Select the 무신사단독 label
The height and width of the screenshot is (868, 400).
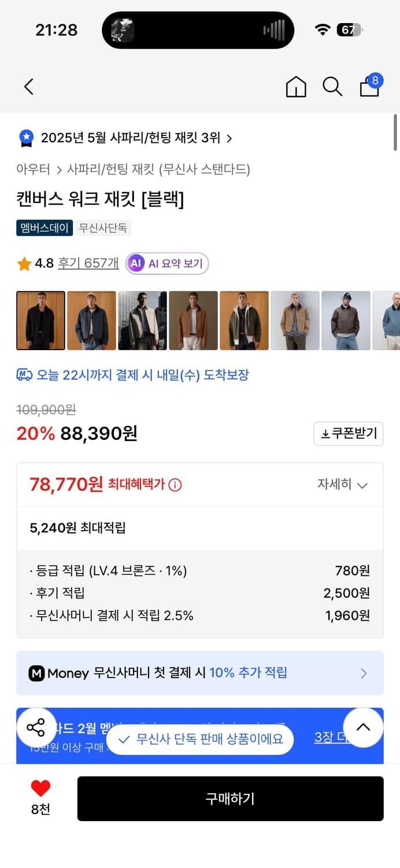coord(103,228)
